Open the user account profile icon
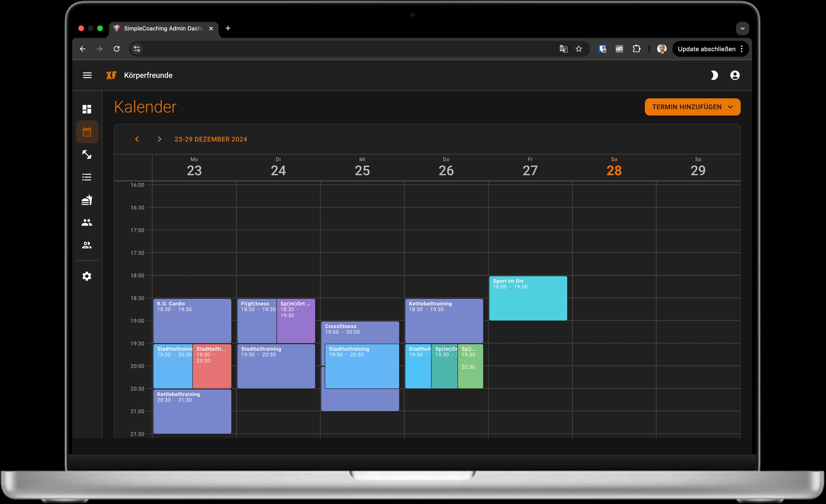This screenshot has width=826, height=504. 735,75
